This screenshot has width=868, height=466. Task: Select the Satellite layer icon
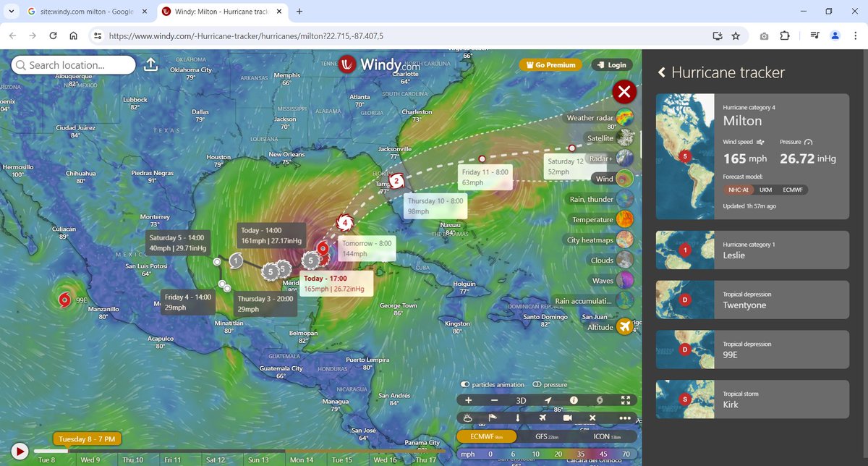click(x=625, y=137)
